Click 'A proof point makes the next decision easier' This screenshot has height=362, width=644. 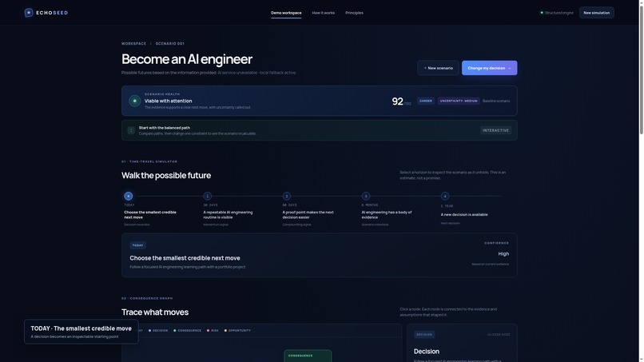308,214
